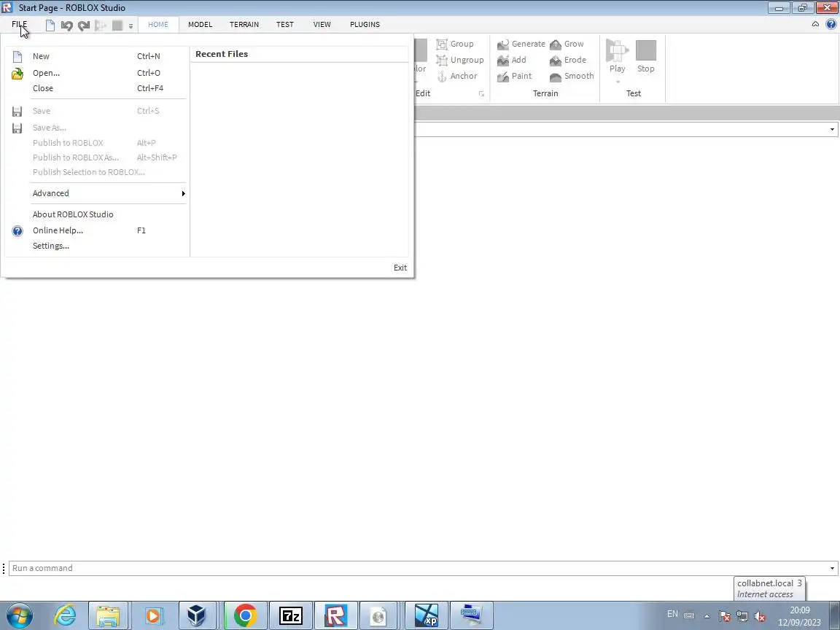
Task: Click the muted volume tray icon
Action: pyautogui.click(x=760, y=617)
